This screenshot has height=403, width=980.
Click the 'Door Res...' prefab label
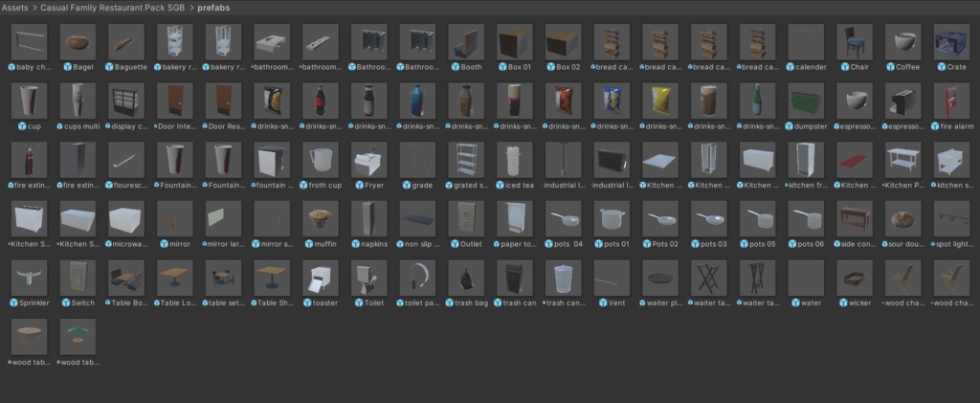pyautogui.click(x=227, y=126)
